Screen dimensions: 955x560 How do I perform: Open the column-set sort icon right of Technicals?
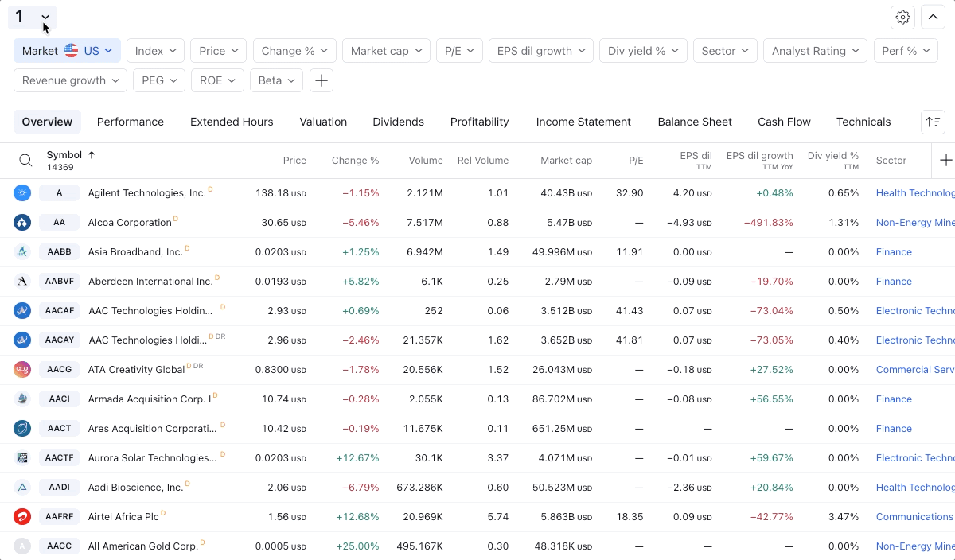pyautogui.click(x=933, y=122)
